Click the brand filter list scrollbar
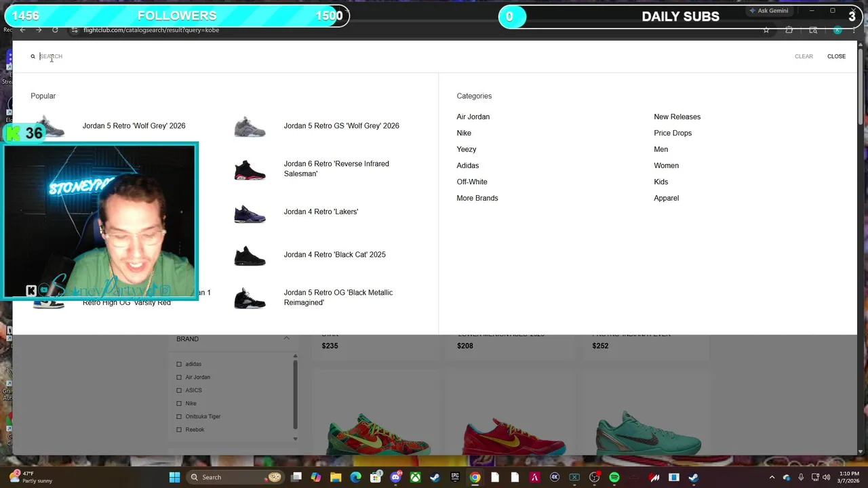The image size is (868, 488). click(295, 394)
